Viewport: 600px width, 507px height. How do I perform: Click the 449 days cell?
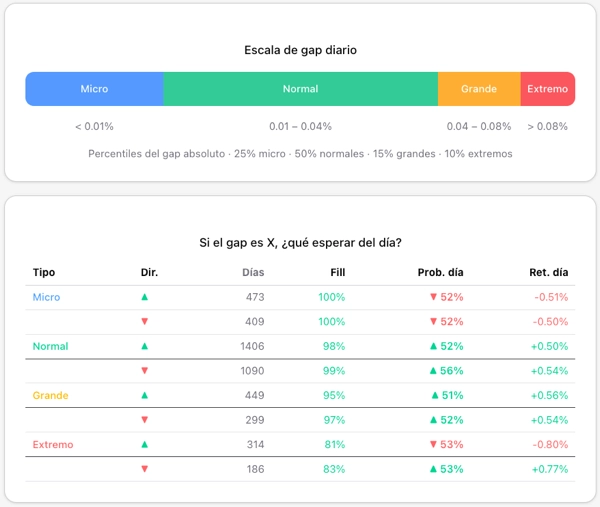click(255, 395)
